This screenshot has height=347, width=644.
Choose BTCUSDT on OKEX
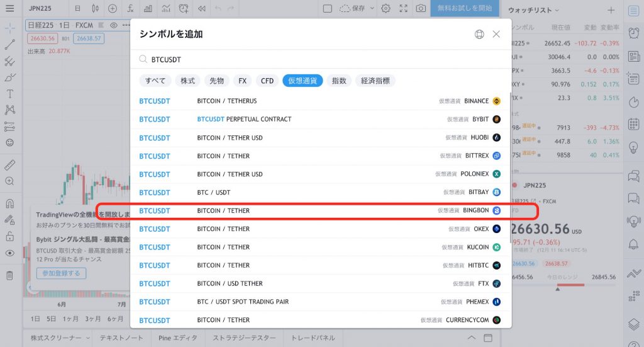coord(320,229)
